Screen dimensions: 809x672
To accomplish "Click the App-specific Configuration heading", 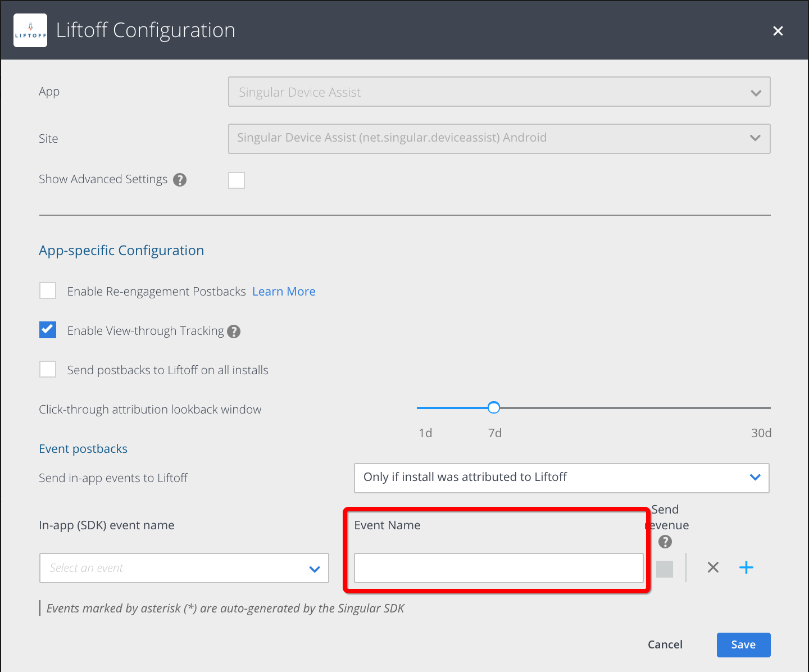I will (x=121, y=251).
